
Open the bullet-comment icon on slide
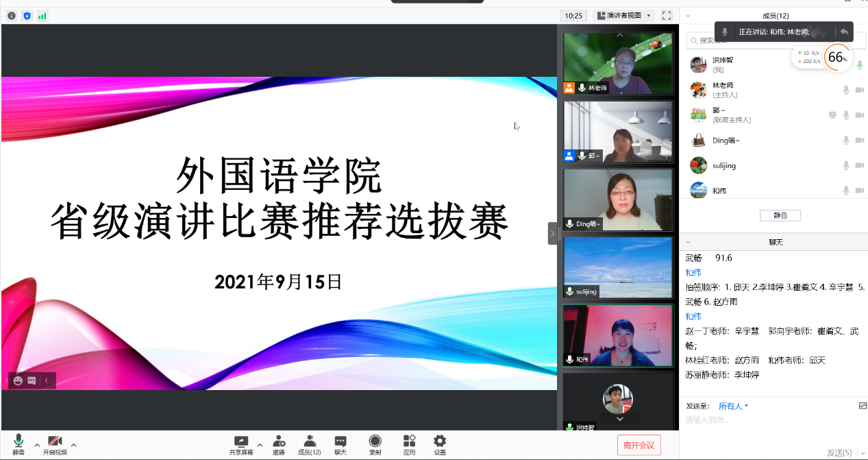pyautogui.click(x=32, y=380)
